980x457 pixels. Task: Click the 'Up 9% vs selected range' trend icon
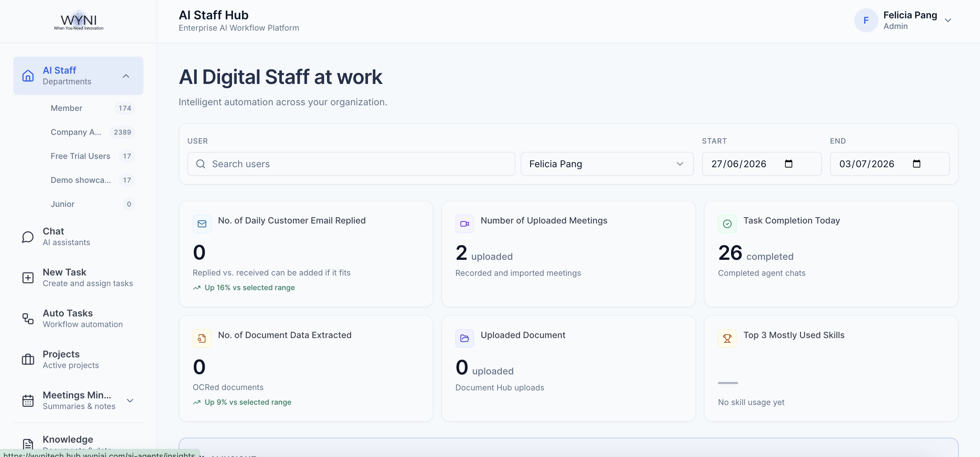pyautogui.click(x=197, y=402)
